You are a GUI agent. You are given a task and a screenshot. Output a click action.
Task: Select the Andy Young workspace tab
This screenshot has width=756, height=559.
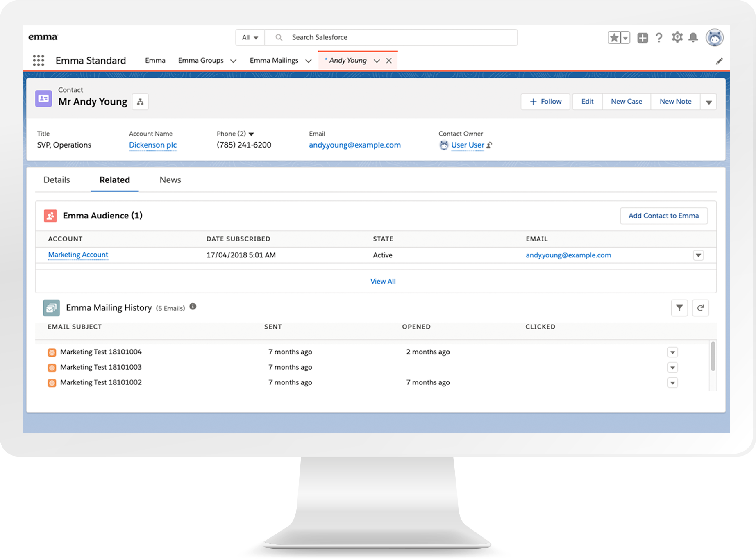(x=348, y=60)
